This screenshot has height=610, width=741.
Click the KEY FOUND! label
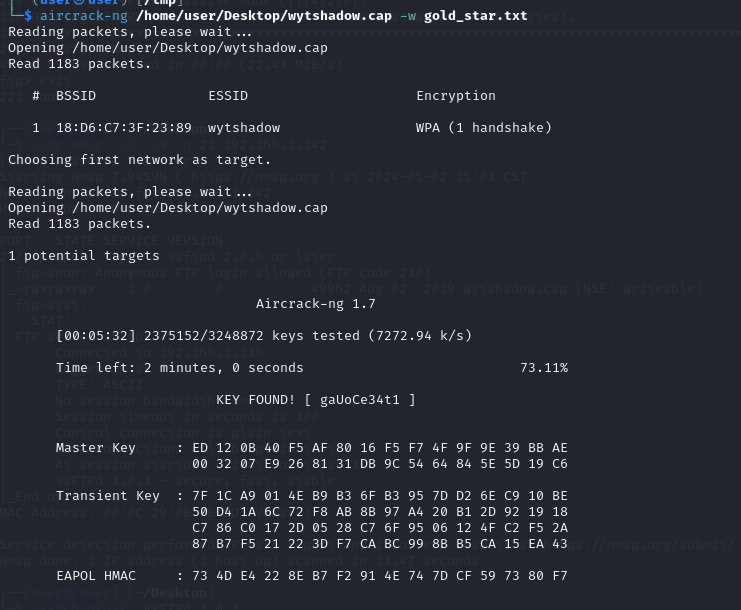(x=256, y=400)
